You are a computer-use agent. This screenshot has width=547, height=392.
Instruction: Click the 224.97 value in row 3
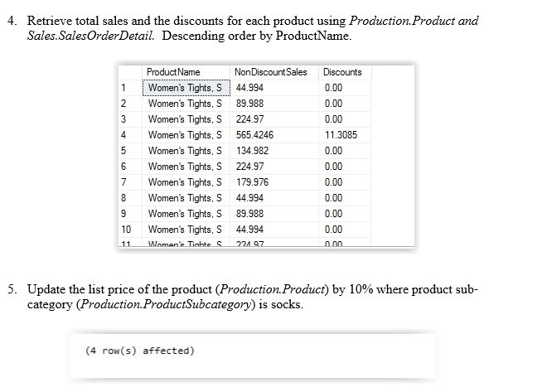(x=249, y=119)
